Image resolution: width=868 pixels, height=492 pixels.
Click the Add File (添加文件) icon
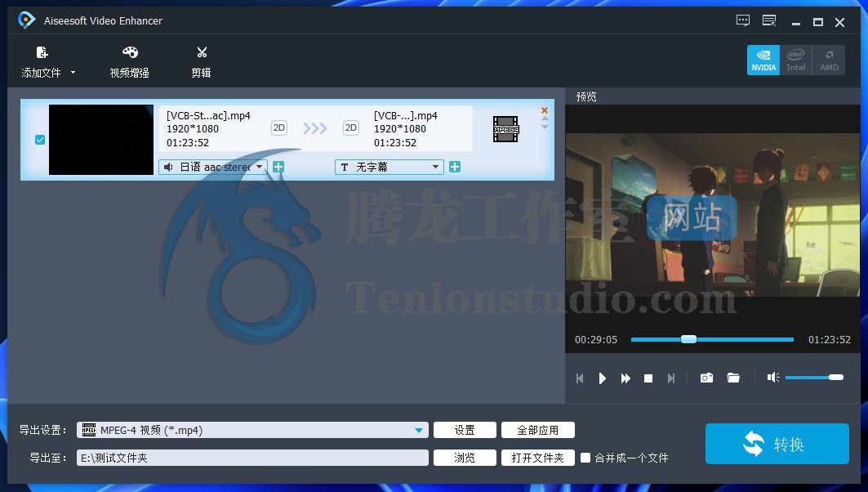coord(42,52)
